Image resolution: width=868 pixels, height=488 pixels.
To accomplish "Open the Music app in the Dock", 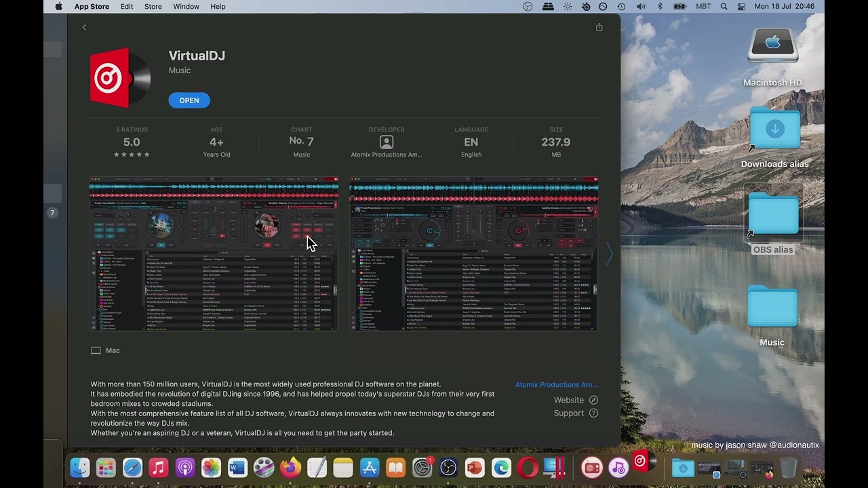I will click(x=158, y=467).
